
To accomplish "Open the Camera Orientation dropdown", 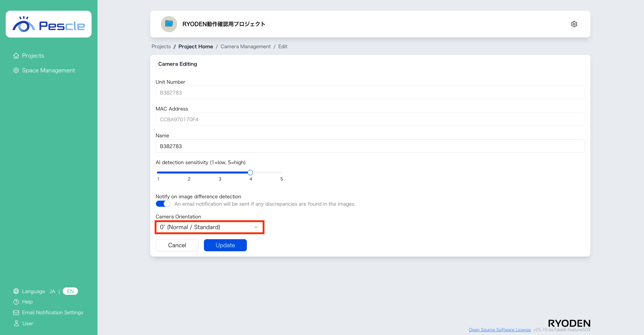I will click(x=209, y=227).
